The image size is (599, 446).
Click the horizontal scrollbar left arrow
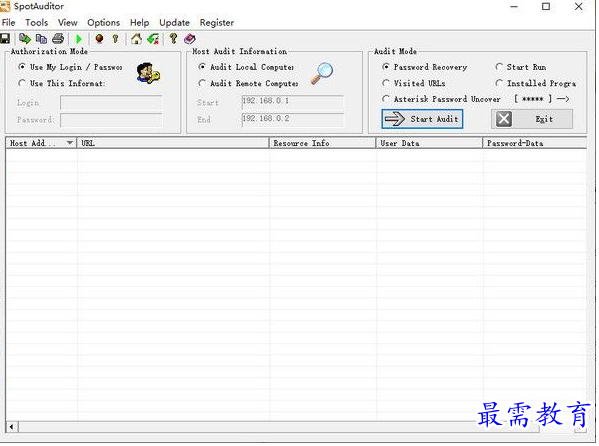[12, 427]
